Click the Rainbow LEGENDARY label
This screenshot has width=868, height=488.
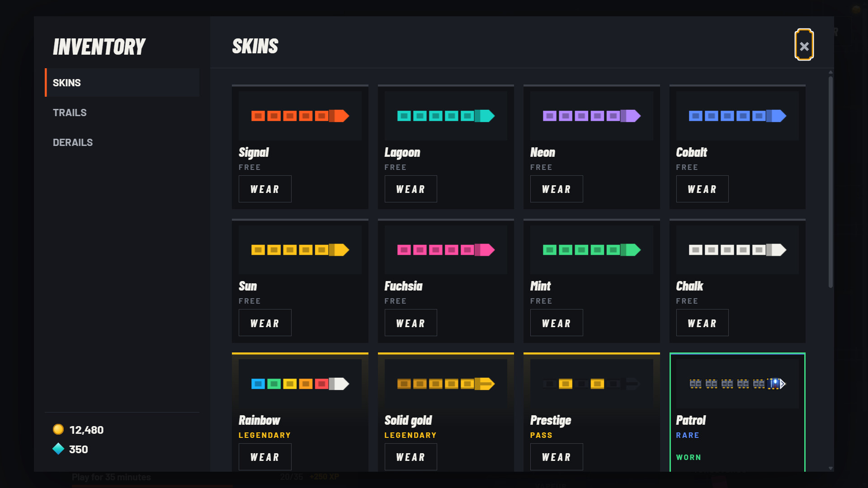coord(264,435)
